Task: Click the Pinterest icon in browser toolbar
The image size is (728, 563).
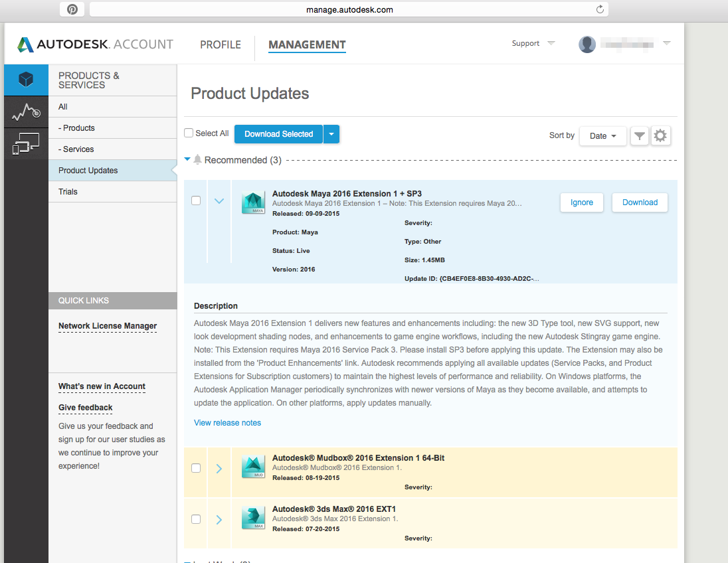Action: click(x=72, y=9)
